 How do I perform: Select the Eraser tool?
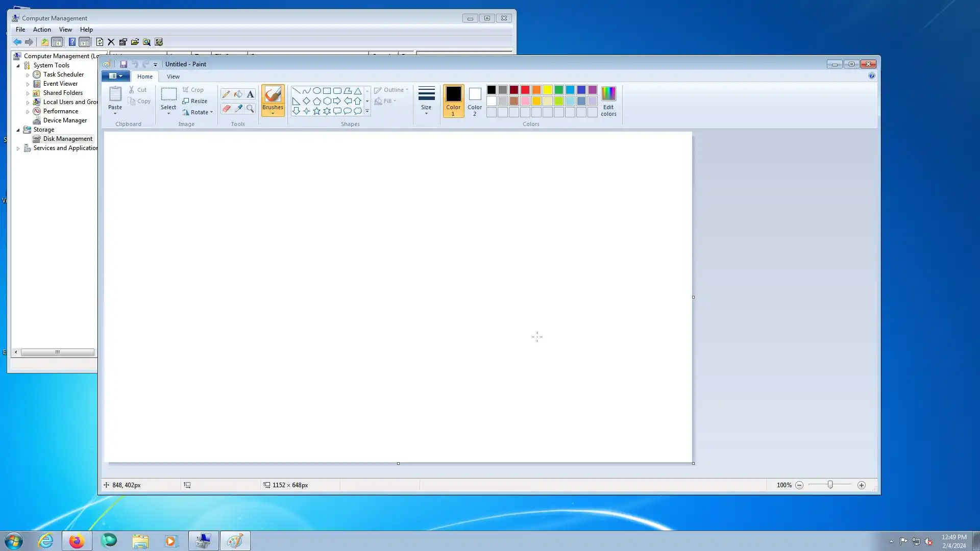point(226,108)
